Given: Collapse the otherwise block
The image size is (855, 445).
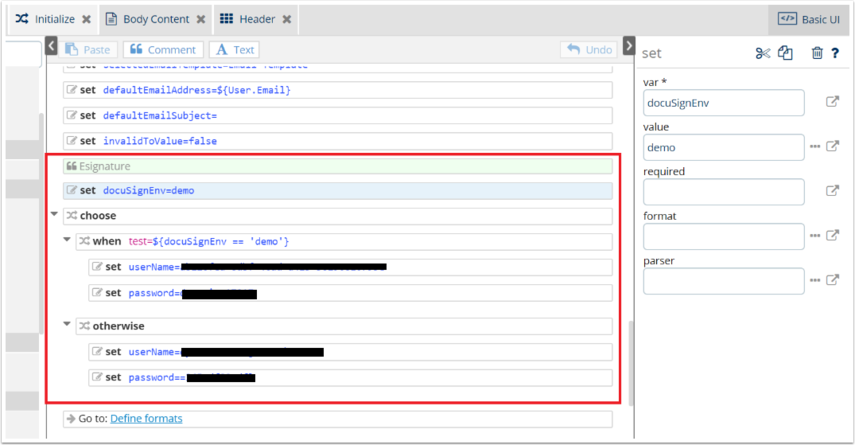Looking at the screenshot, I should (x=67, y=325).
